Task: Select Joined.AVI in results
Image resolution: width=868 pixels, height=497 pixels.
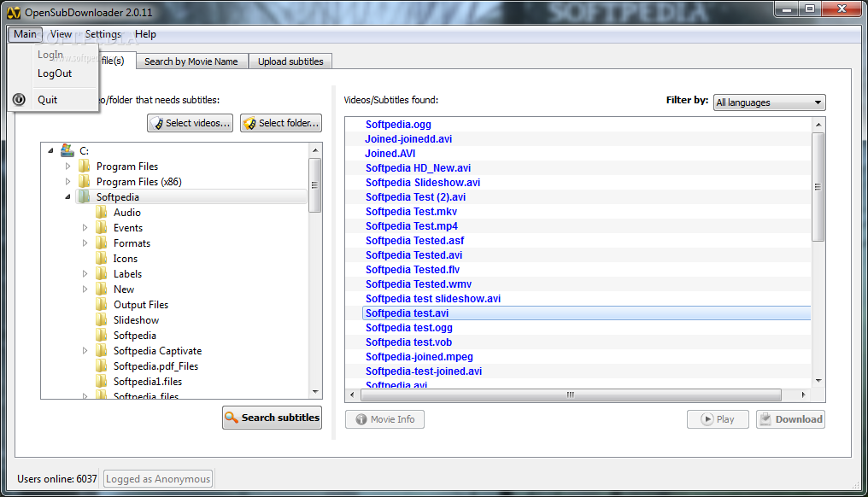Action: point(390,154)
